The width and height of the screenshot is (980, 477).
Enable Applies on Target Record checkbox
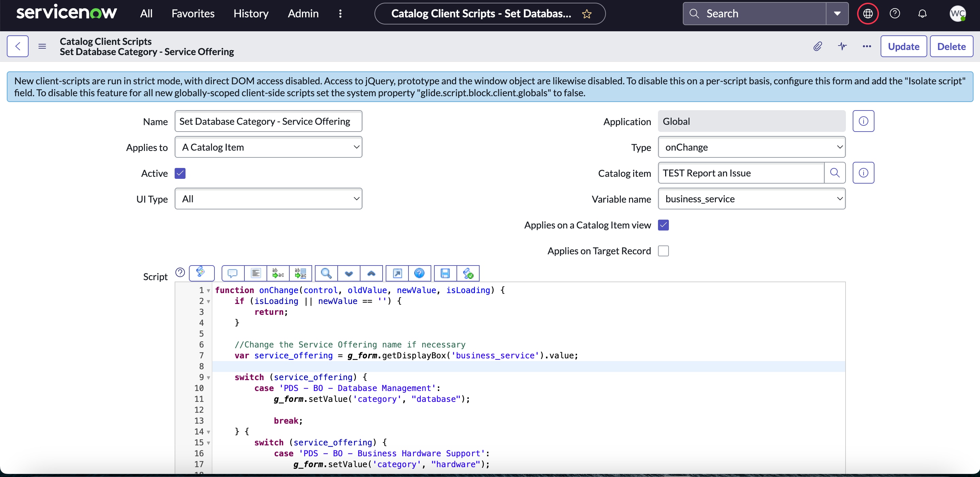tap(663, 251)
